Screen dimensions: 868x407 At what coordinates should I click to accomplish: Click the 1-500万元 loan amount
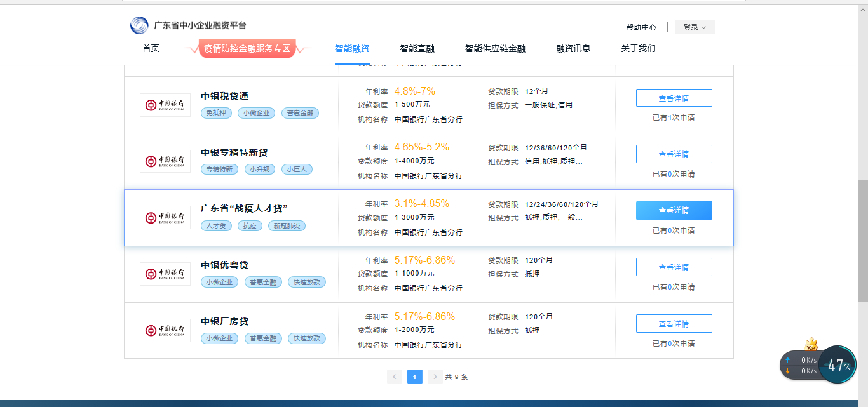point(412,105)
